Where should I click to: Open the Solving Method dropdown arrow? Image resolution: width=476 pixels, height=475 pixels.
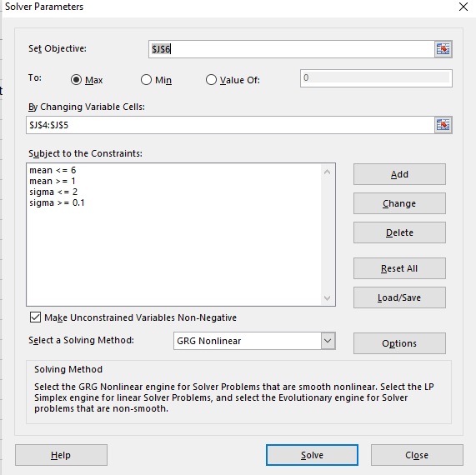[328, 341]
